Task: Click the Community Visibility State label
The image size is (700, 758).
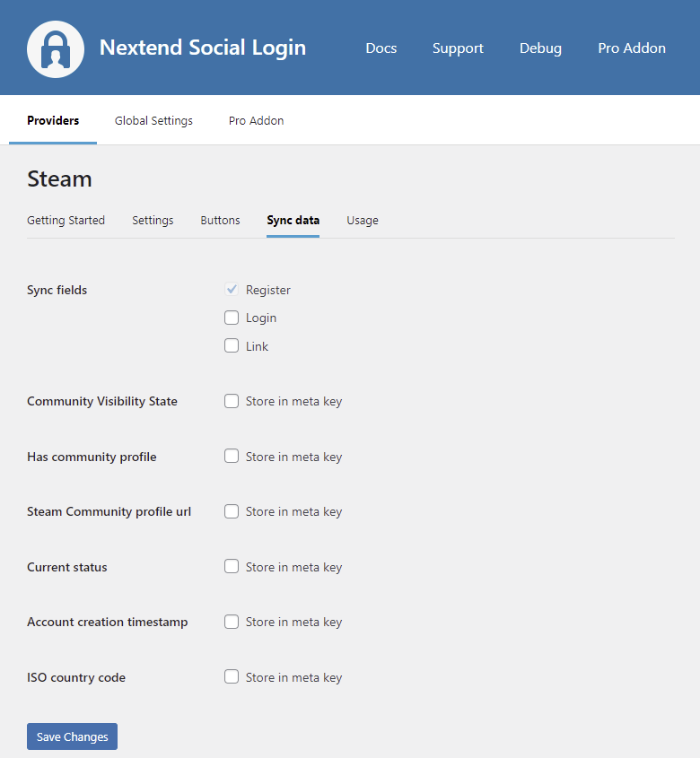Action: (102, 401)
